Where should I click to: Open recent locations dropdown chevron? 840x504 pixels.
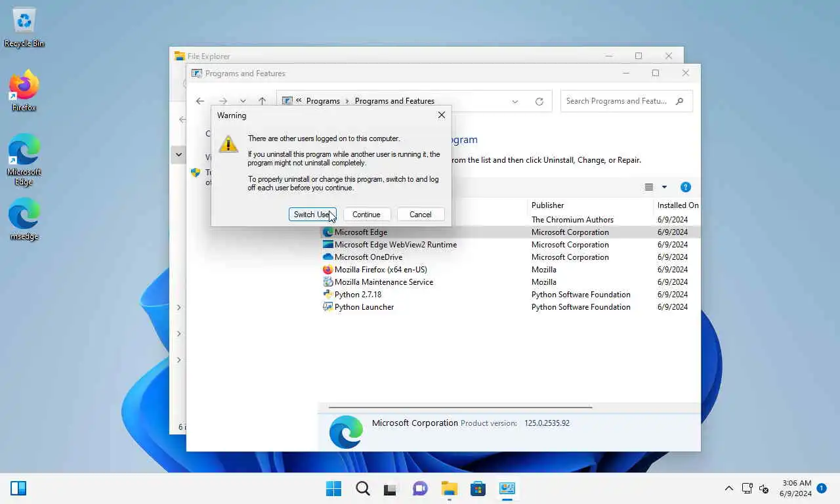(243, 101)
